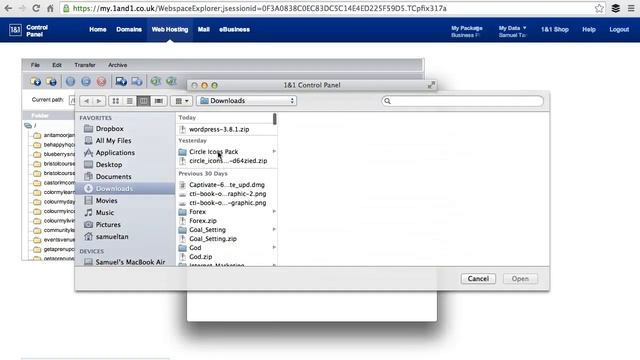The width and height of the screenshot is (640, 360).
Task: Open the browser hamburger menu
Action: tap(631, 8)
